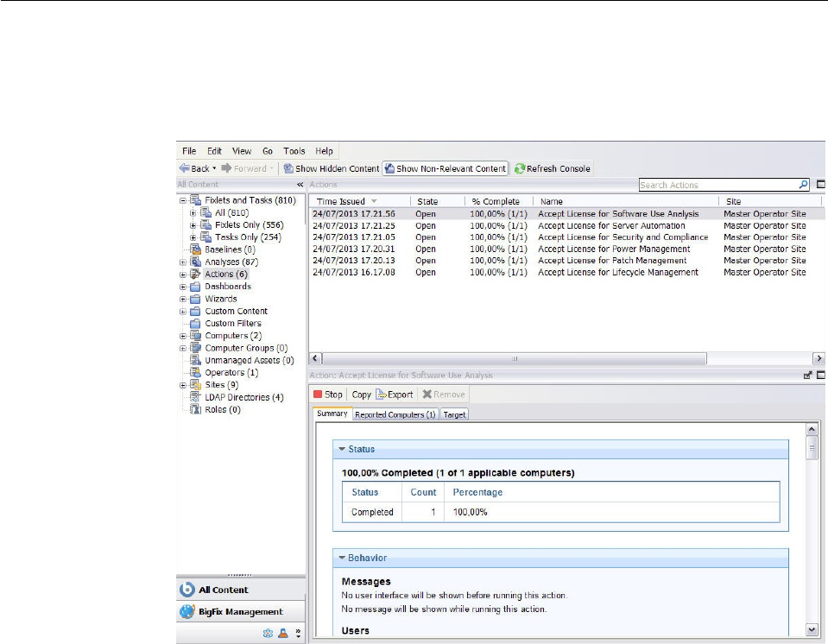Screen dimensions: 828x644
Task: Open the View menu
Action: 242,151
